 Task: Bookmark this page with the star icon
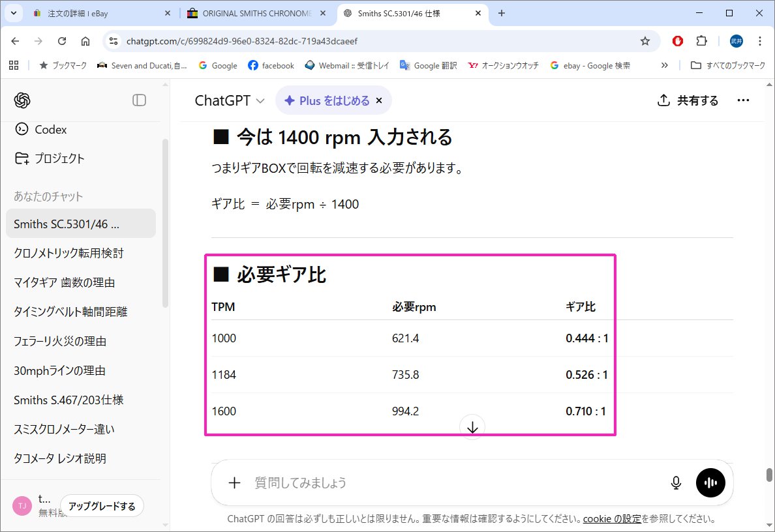point(645,41)
